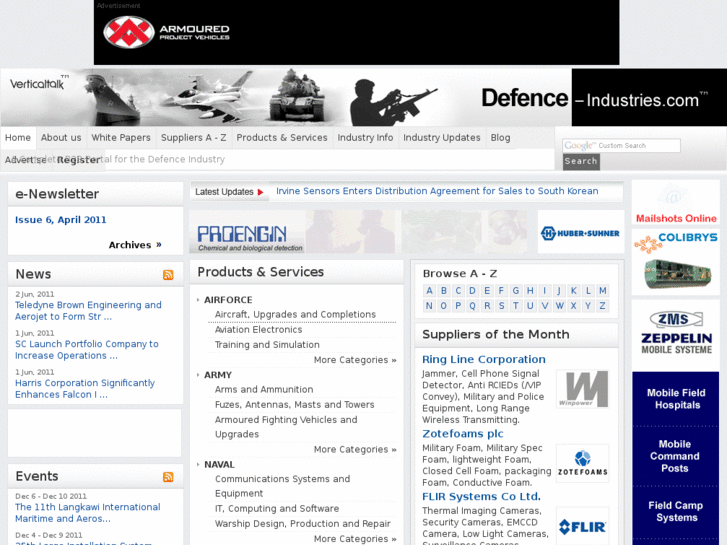
Task: Browse suppliers by letter H
Action: [530, 291]
